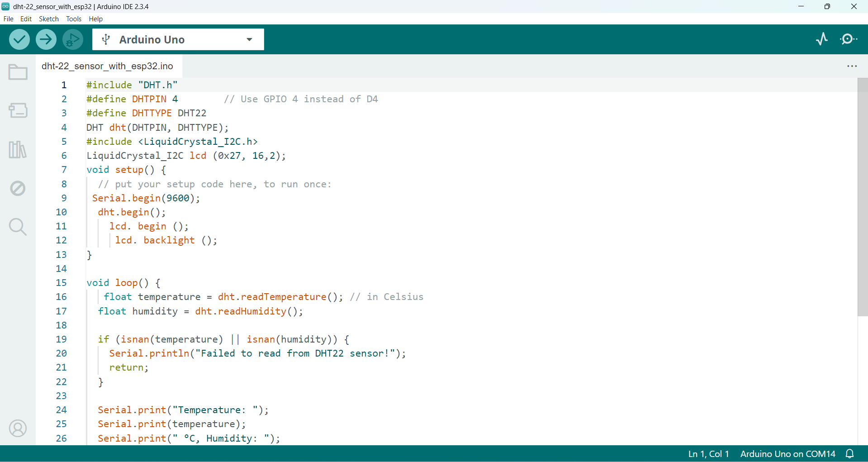Click the 'lcd (0x27, 16,2)' declaration line

point(186,156)
